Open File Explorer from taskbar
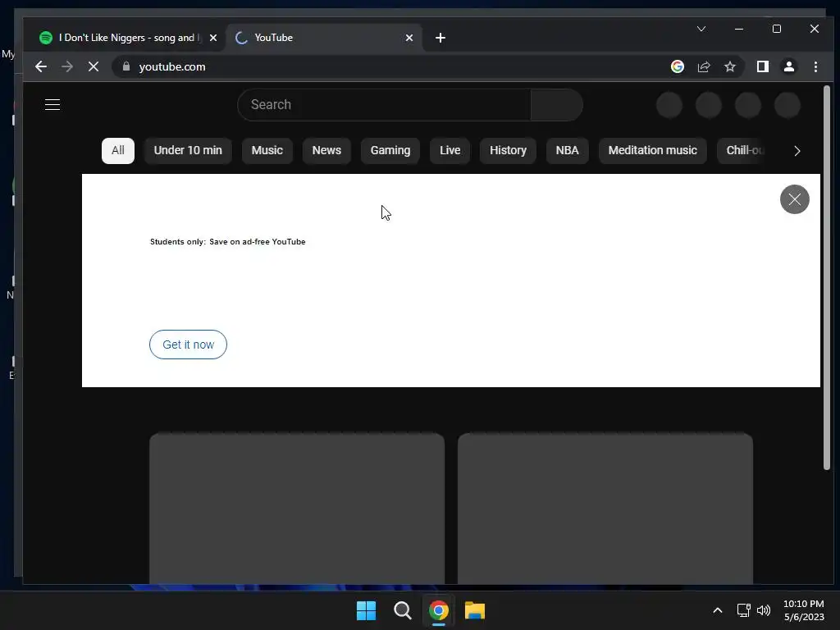Image resolution: width=840 pixels, height=630 pixels. coord(475,610)
